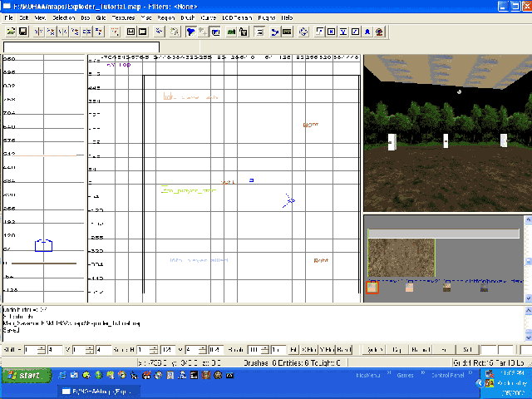Click the blue brush in the Z view
The height and width of the screenshot is (399, 532).
tap(43, 245)
